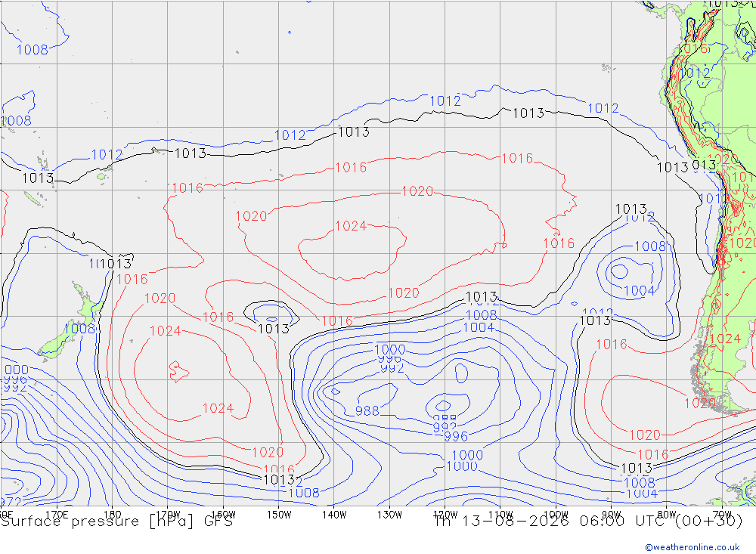The image size is (756, 554).
Task: Select the 'Surface pressure [hPa] GFS' title
Action: pos(116,522)
